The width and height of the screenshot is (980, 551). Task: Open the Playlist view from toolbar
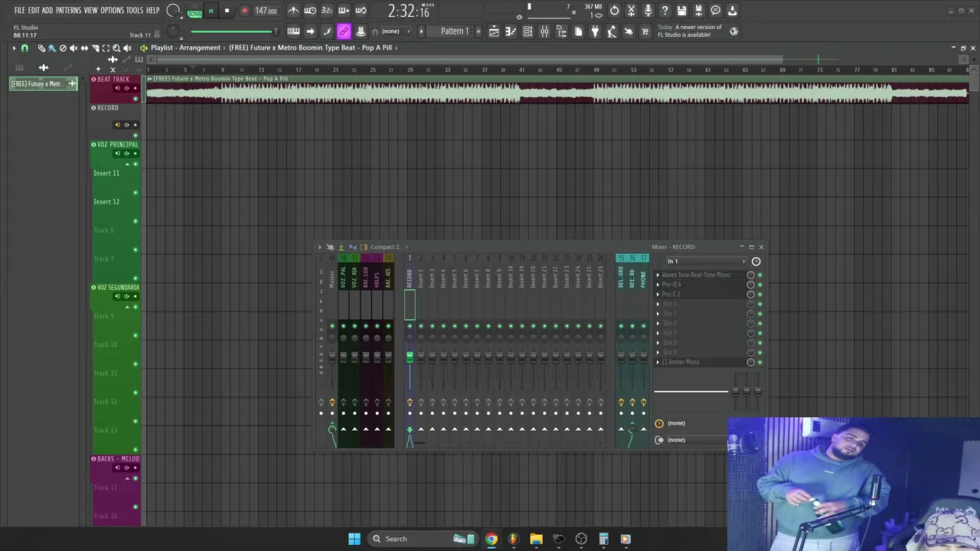[494, 31]
